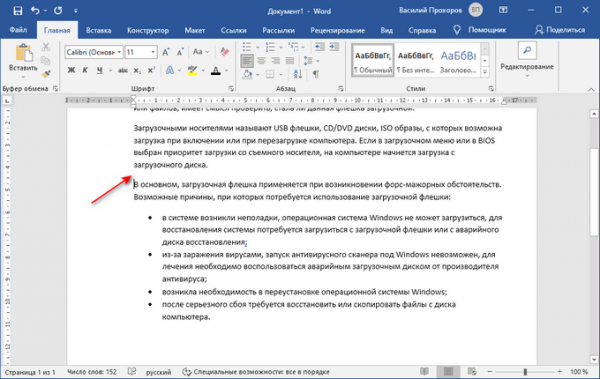Switch to the Конструктор tab

point(148,30)
